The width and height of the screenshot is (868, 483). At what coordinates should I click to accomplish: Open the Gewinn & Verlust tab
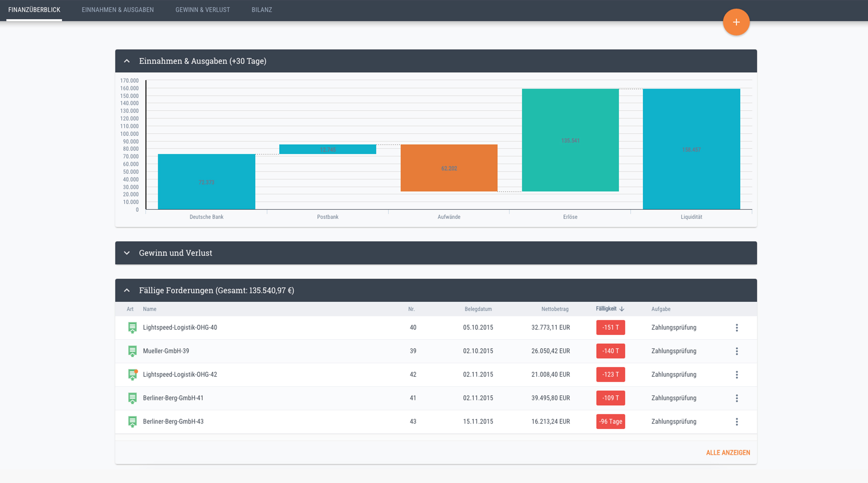[x=202, y=10]
